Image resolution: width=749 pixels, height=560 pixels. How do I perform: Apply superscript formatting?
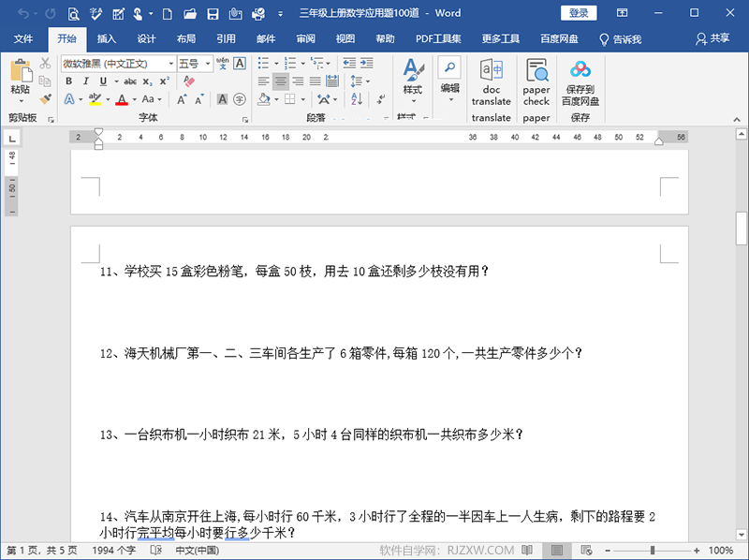164,82
